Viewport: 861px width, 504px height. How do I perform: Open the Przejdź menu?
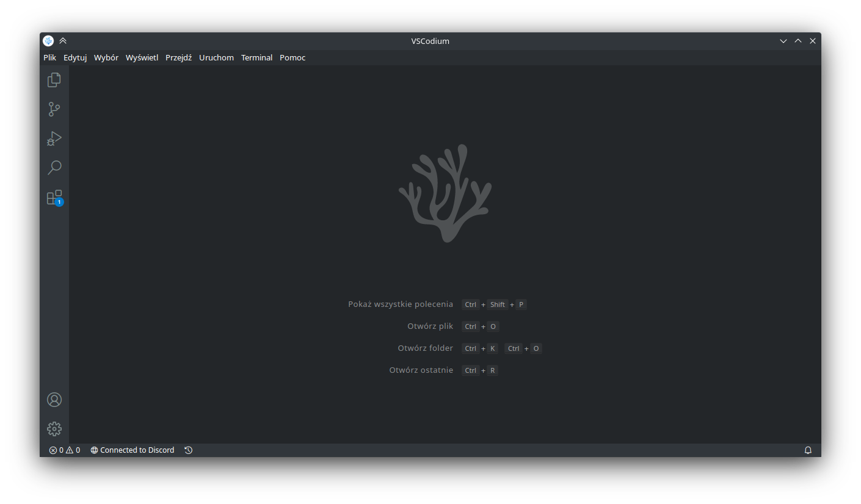click(178, 58)
